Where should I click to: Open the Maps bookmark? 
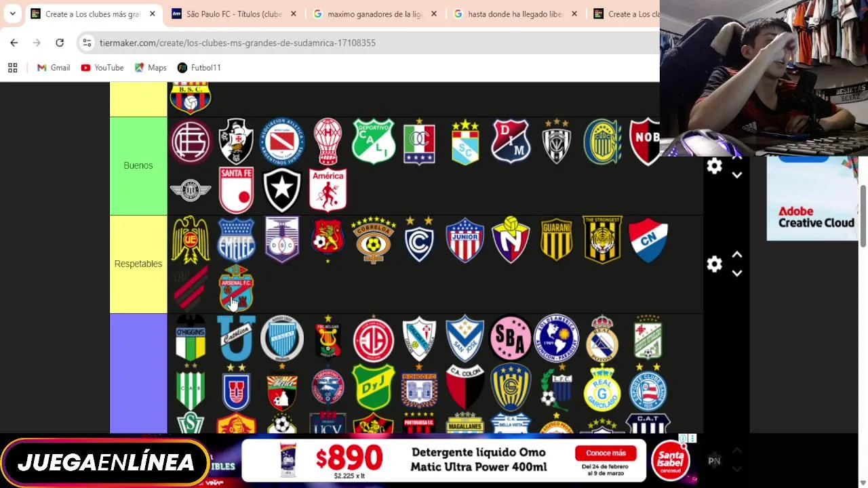(x=151, y=68)
